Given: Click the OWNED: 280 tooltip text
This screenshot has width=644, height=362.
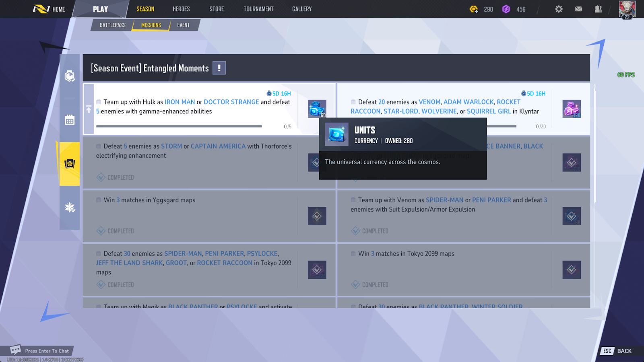Looking at the screenshot, I should pos(399,141).
